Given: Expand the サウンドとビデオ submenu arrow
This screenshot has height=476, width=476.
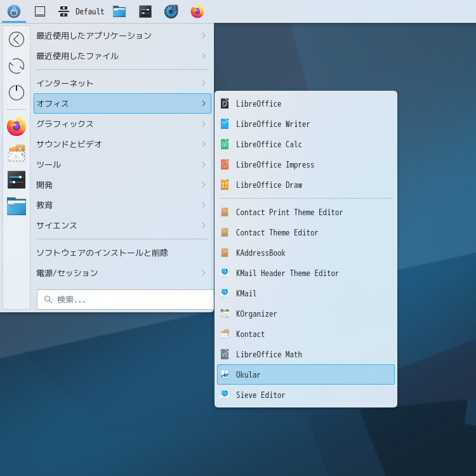Looking at the screenshot, I should pyautogui.click(x=204, y=144).
